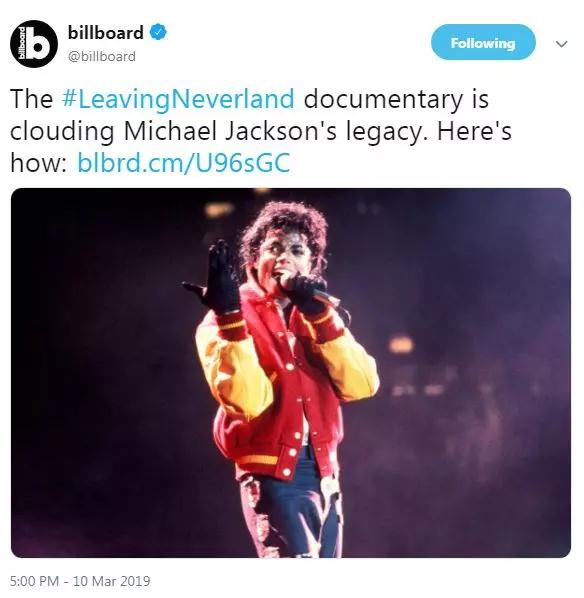
Task: Open the attached concert photo
Action: (291, 373)
